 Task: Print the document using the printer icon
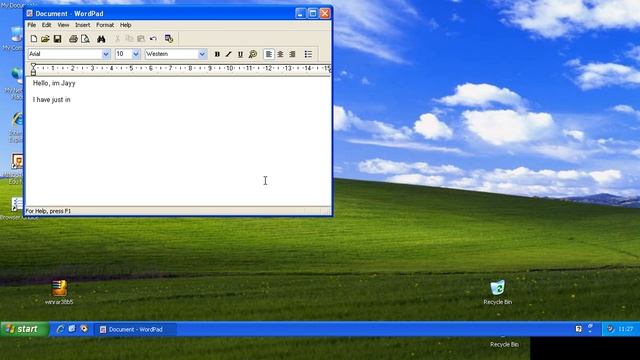pyautogui.click(x=73, y=39)
